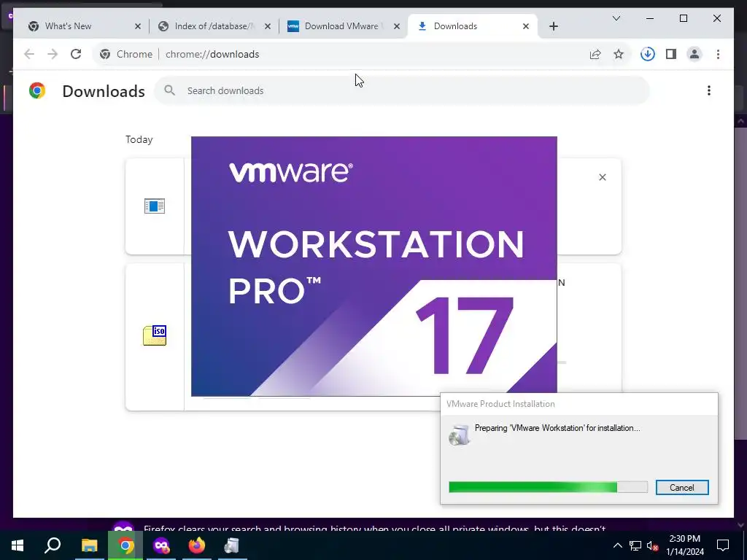Open network status tray icon
This screenshot has width=747, height=560.
pos(635,545)
